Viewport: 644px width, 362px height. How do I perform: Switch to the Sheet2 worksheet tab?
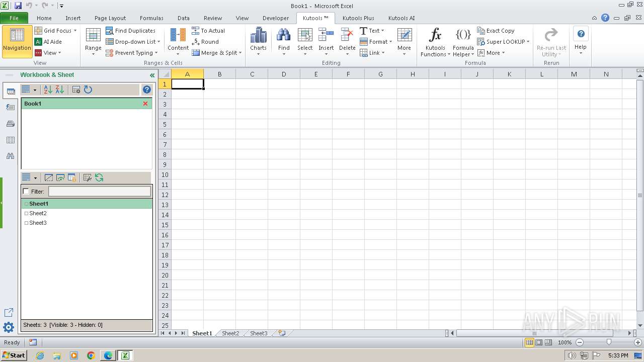tap(230, 333)
